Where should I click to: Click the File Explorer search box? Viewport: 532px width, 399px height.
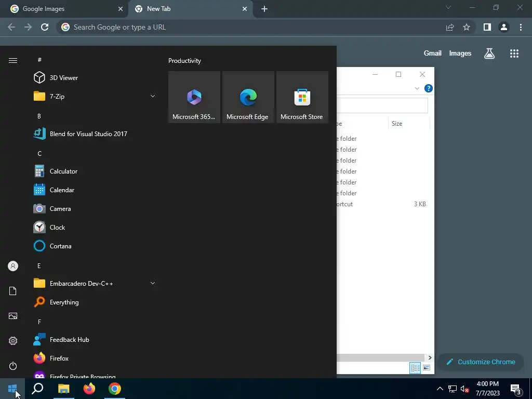pos(382,105)
